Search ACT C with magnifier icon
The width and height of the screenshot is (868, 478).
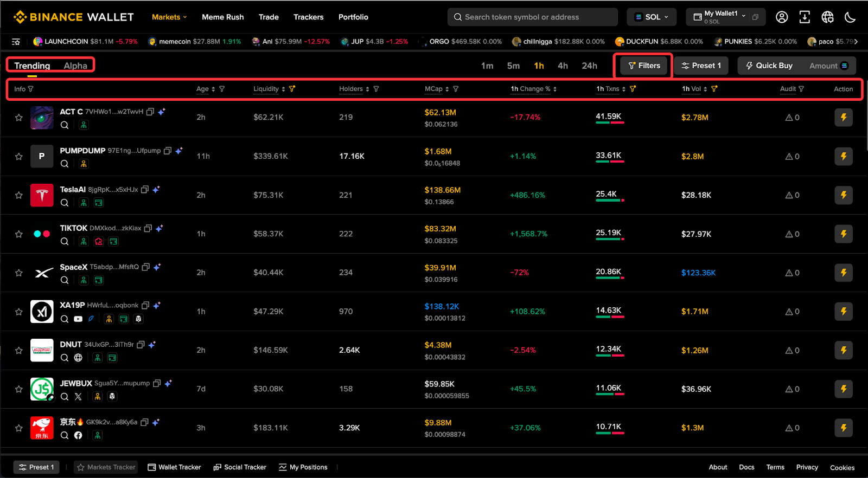(65, 125)
